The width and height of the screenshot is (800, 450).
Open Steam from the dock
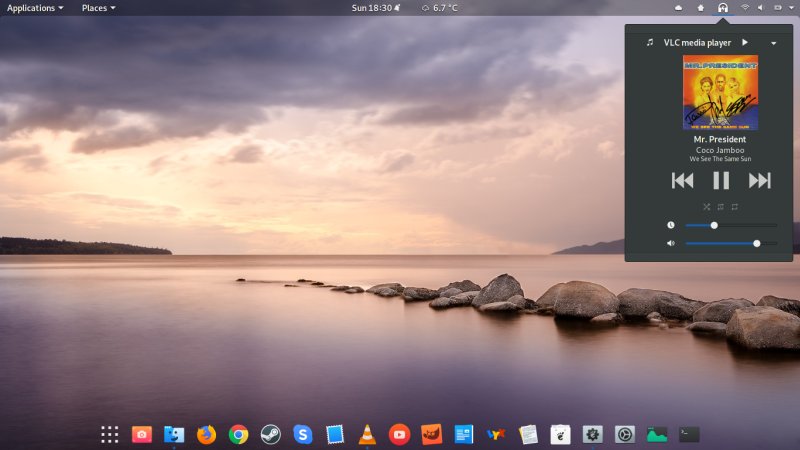(x=270, y=434)
